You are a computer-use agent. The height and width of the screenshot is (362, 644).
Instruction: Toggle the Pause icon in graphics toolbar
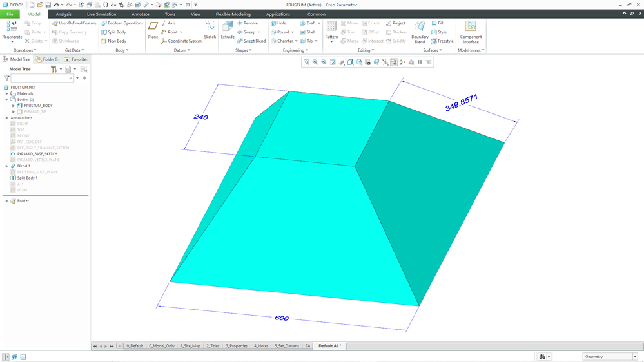420,62
